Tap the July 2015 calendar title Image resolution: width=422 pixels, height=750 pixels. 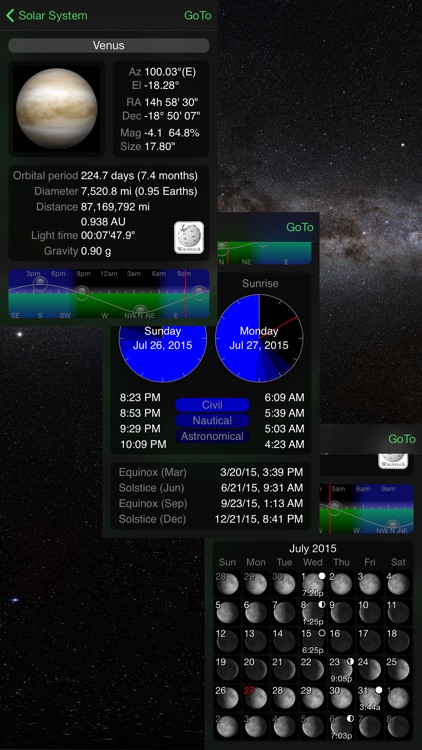point(313,549)
